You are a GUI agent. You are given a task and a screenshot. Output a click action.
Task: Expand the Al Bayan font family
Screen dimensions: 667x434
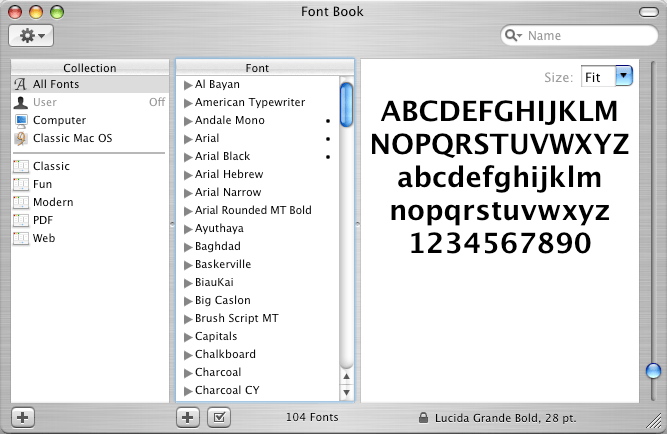pos(188,85)
